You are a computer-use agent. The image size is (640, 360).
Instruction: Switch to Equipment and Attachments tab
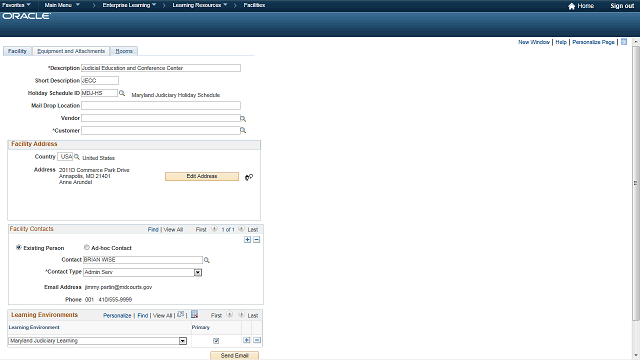71,51
